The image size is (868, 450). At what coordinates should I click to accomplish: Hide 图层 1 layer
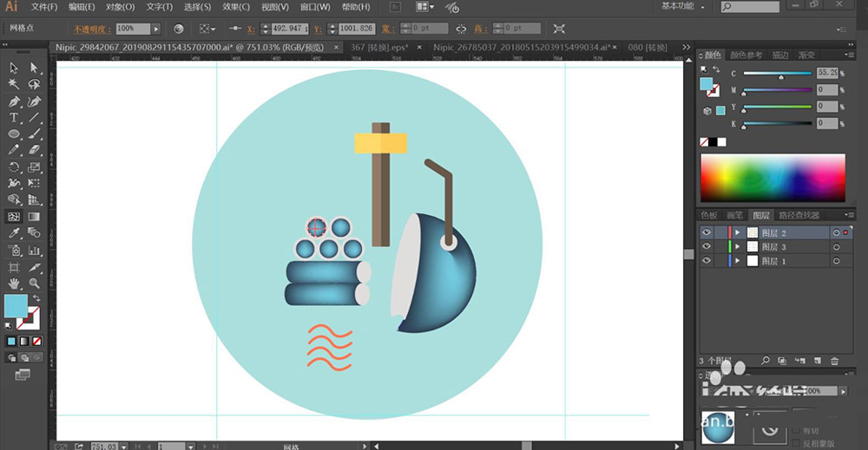pos(707,261)
